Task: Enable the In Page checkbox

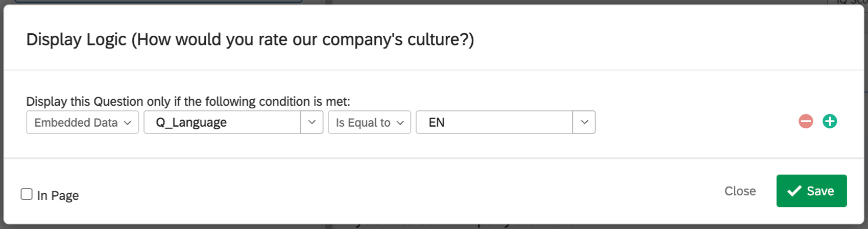Action: click(x=27, y=194)
